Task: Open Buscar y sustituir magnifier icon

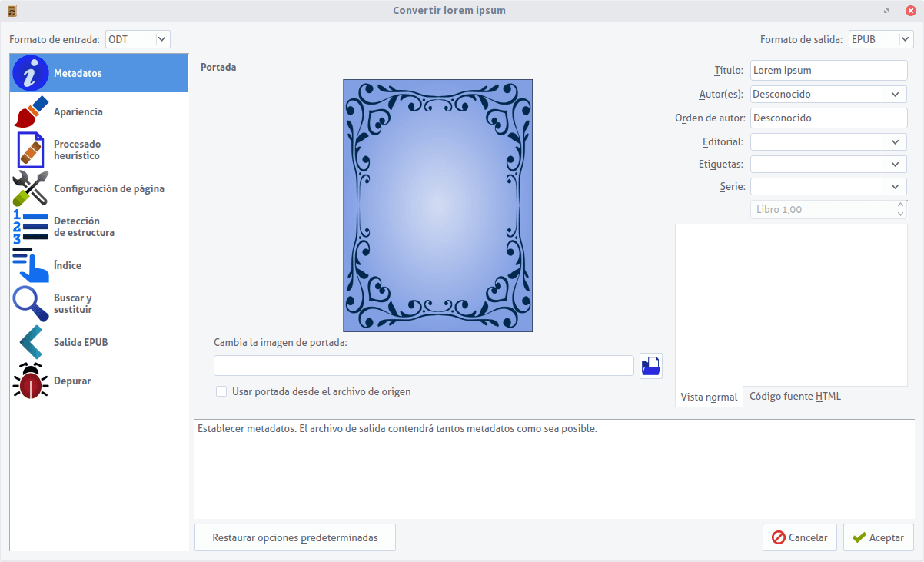Action: pyautogui.click(x=31, y=304)
